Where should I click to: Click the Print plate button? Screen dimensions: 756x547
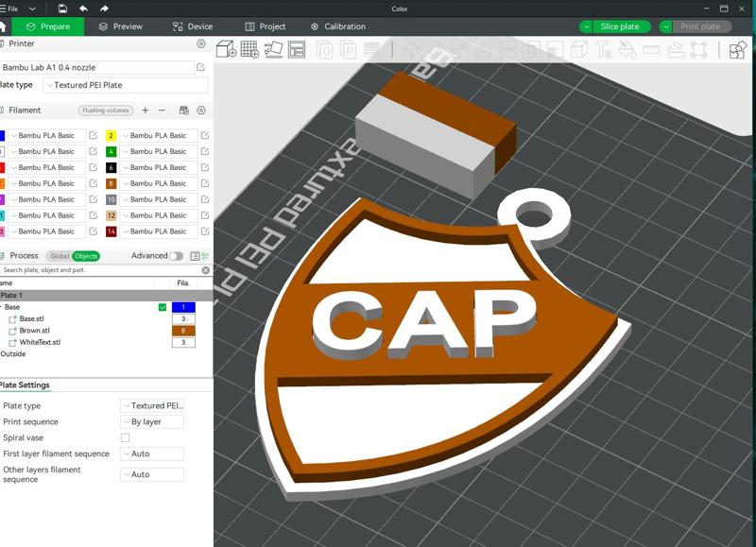click(701, 26)
